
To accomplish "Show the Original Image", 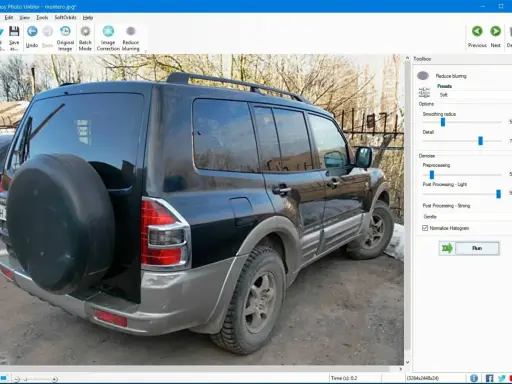I will [x=65, y=38].
